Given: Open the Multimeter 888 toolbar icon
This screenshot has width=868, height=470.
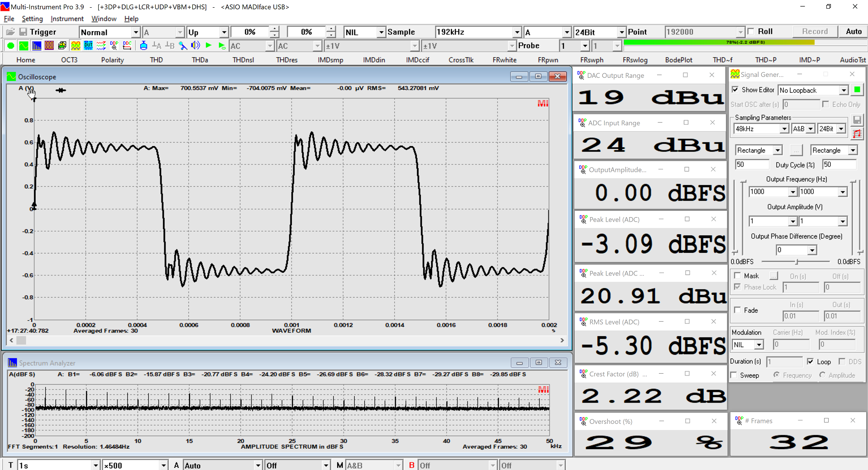Looking at the screenshot, I should (x=49, y=46).
